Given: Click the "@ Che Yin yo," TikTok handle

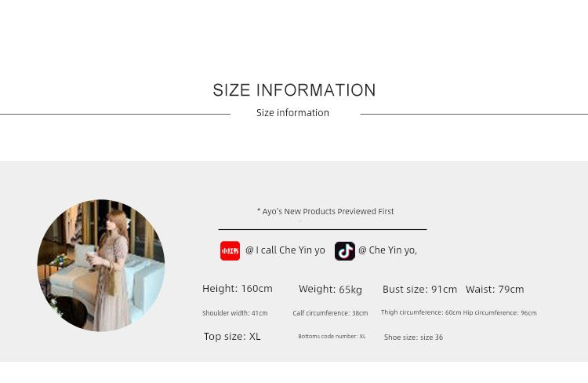Looking at the screenshot, I should pyautogui.click(x=387, y=250).
